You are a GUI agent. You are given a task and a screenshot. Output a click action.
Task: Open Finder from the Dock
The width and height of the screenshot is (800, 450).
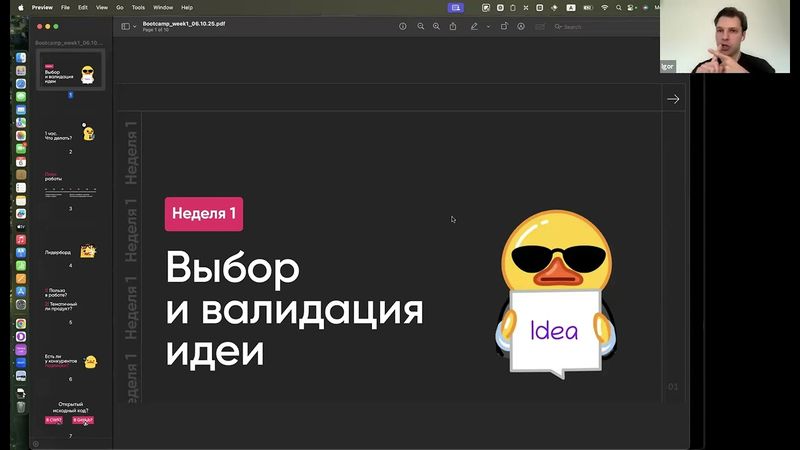pos(21,57)
